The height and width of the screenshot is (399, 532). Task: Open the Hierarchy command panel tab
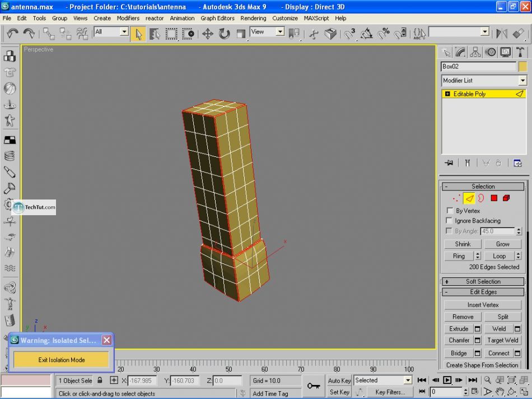[x=475, y=52]
